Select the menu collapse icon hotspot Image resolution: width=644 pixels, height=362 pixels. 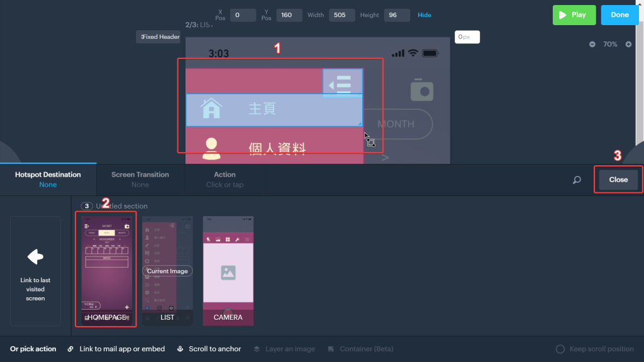click(x=343, y=82)
